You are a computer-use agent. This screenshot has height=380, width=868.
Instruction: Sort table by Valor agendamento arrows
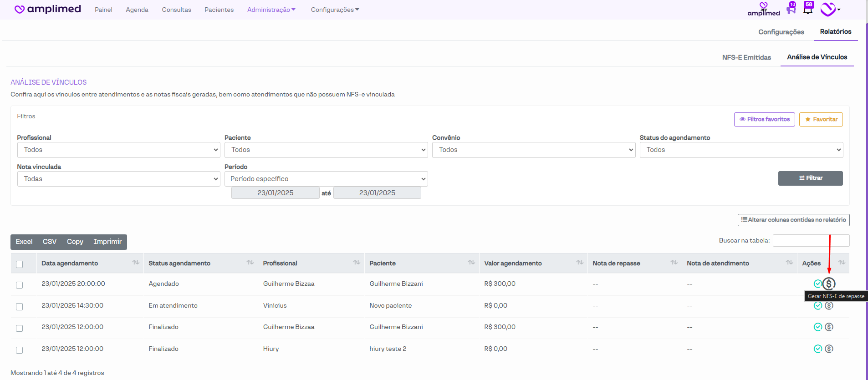[x=579, y=263]
